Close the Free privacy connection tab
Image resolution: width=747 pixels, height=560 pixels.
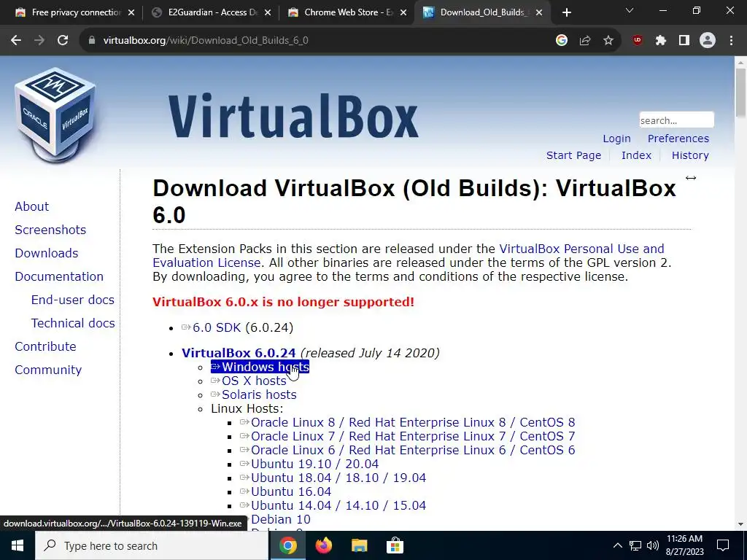(131, 13)
